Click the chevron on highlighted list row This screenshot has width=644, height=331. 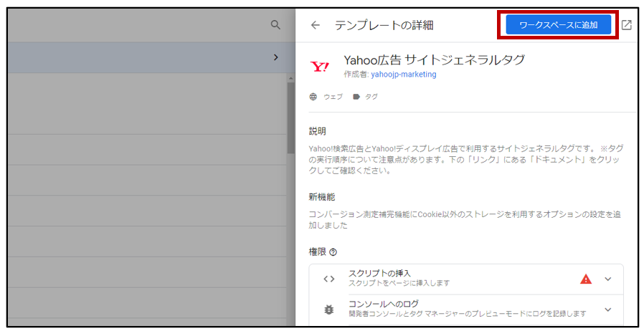tap(276, 57)
